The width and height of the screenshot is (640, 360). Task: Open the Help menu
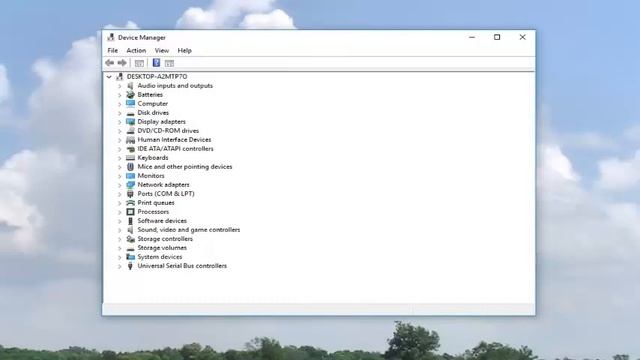pyautogui.click(x=184, y=51)
